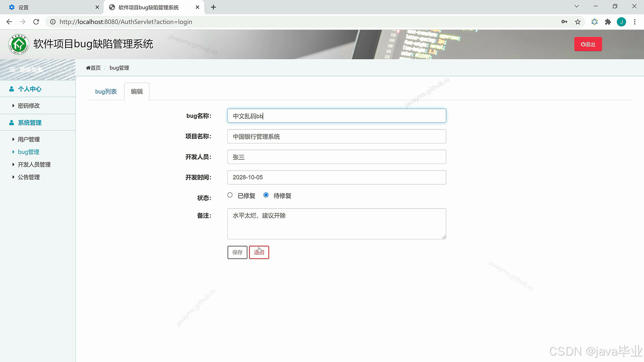
Task: Expand 用户管理 in sidebar
Action: [29, 139]
